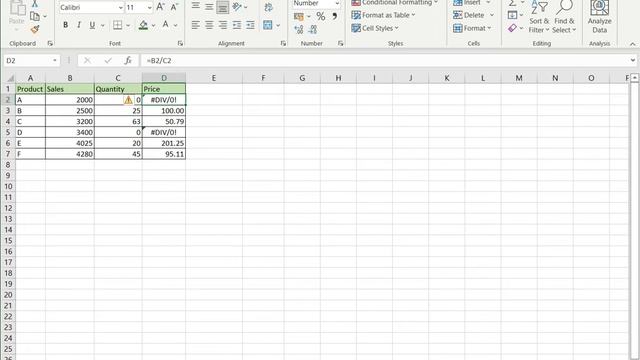Click vertical scrollbar up arrow
Screen dimensions: 640x360
pyautogui.click(x=634, y=78)
